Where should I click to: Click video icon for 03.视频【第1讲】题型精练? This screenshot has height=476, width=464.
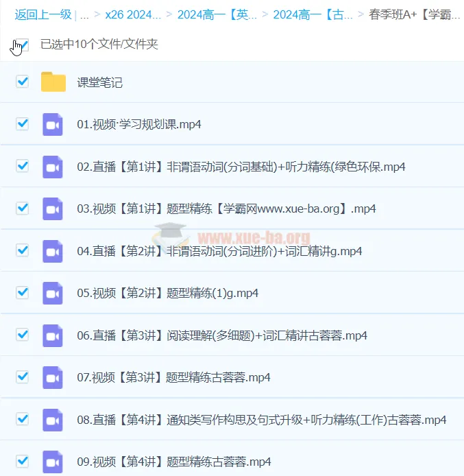pyautogui.click(x=53, y=209)
